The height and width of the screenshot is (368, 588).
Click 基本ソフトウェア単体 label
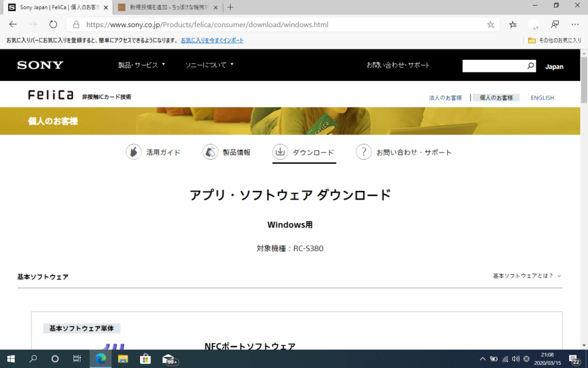[x=82, y=328]
